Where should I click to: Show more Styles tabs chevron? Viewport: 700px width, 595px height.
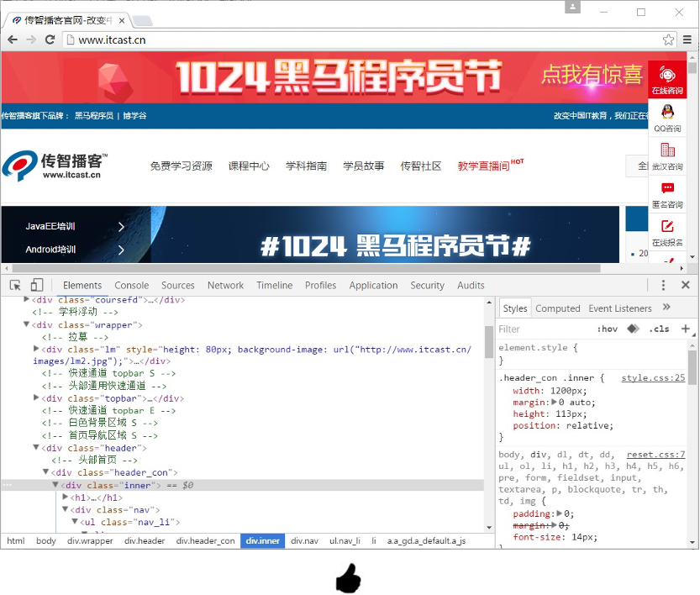[666, 307]
